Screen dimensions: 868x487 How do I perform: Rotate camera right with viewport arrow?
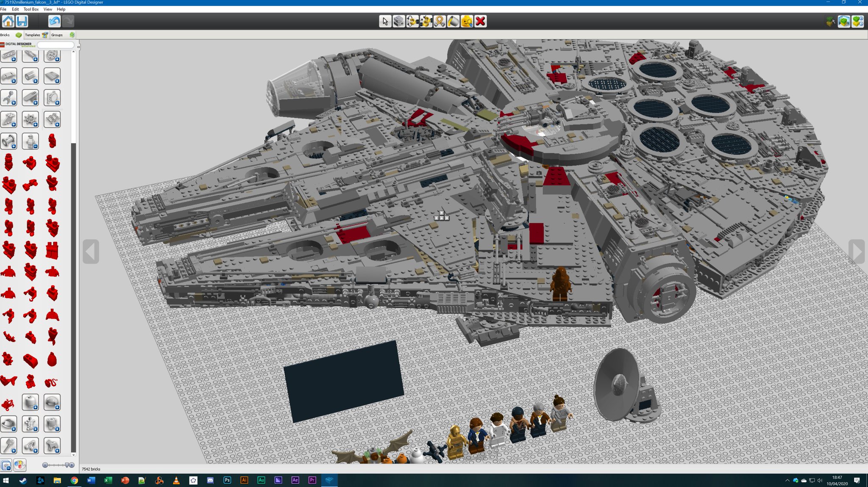(x=857, y=252)
